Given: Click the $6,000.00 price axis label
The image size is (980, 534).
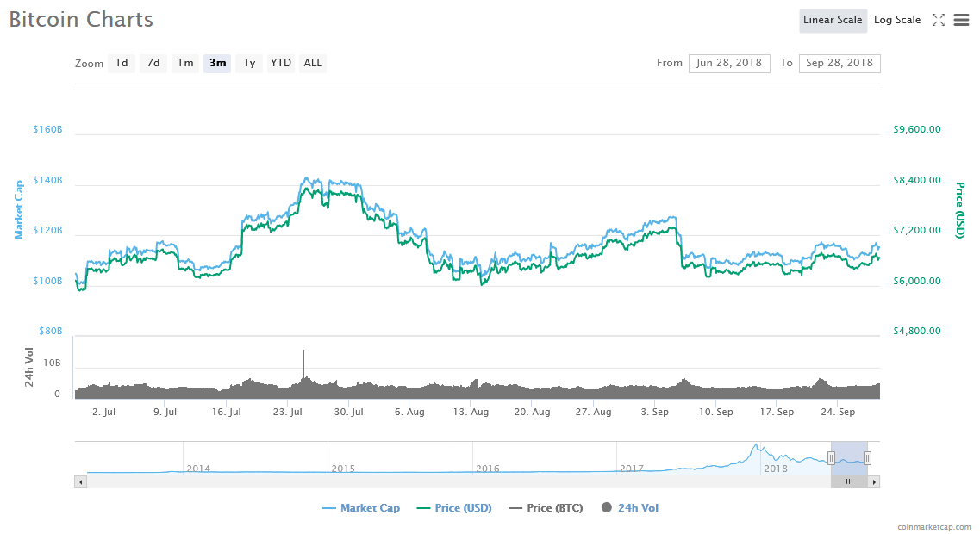Looking at the screenshot, I should (916, 281).
